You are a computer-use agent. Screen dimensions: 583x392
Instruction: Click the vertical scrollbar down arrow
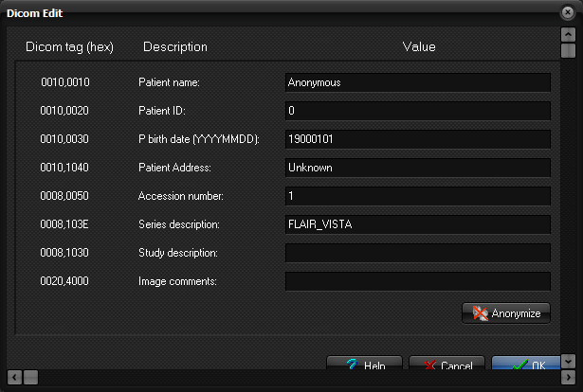pos(567,360)
